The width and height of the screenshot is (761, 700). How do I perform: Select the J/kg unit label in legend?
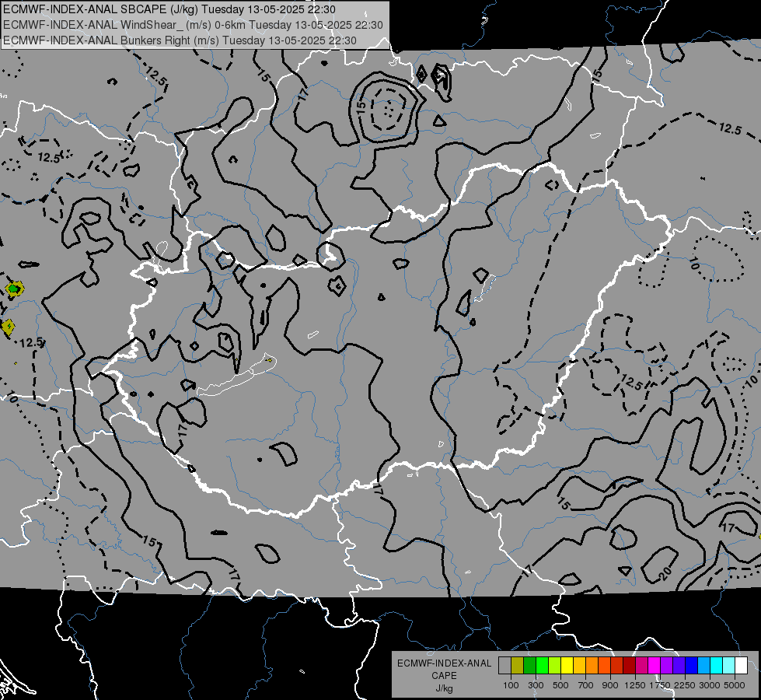pos(444,688)
